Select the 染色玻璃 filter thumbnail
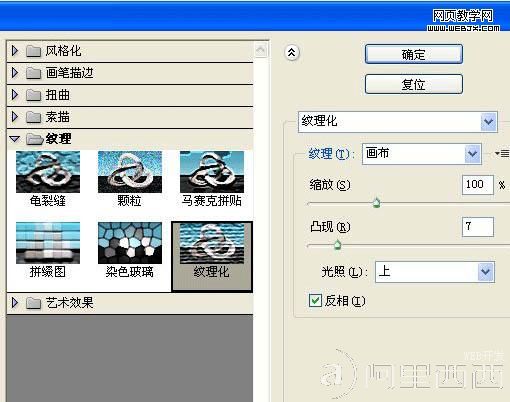The width and height of the screenshot is (510, 402). point(130,243)
